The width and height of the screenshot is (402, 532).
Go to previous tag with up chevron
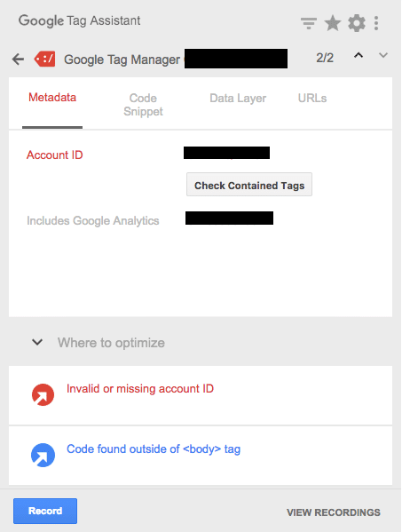pyautogui.click(x=359, y=55)
